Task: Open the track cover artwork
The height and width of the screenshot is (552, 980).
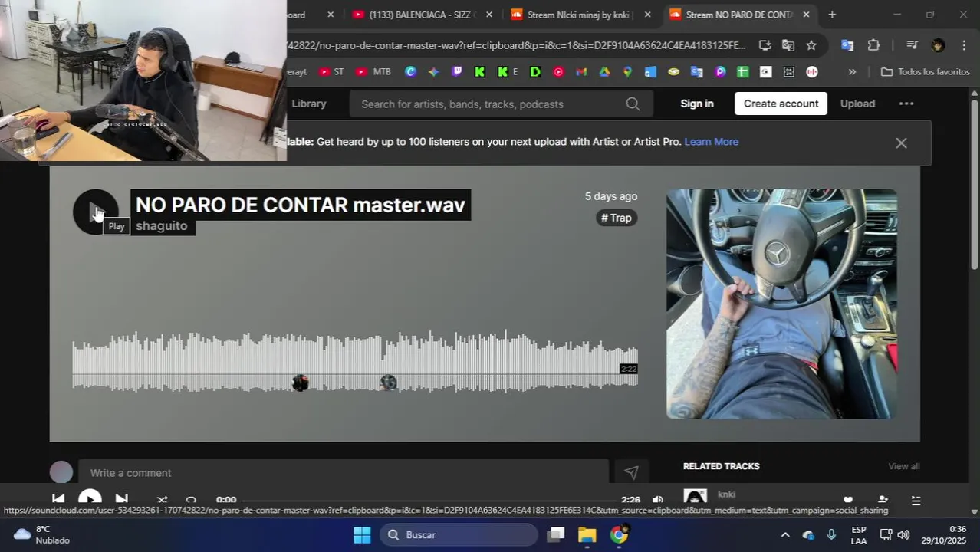Action: pos(781,304)
